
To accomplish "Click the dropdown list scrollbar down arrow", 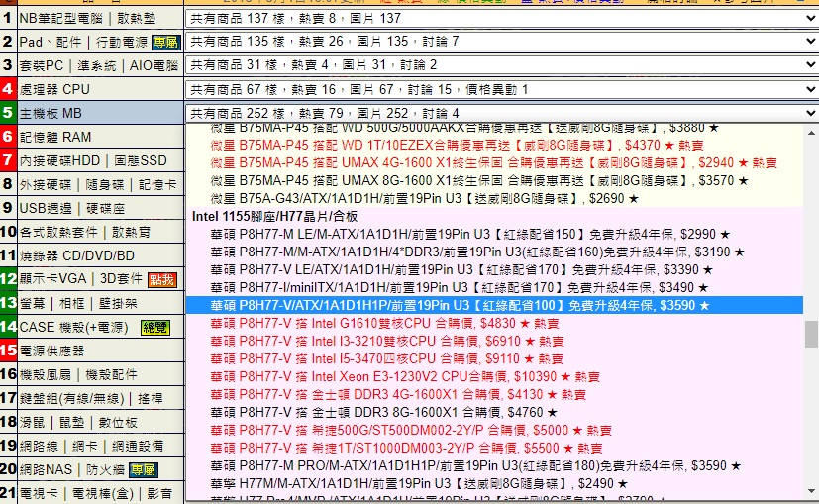I will 811,491.
